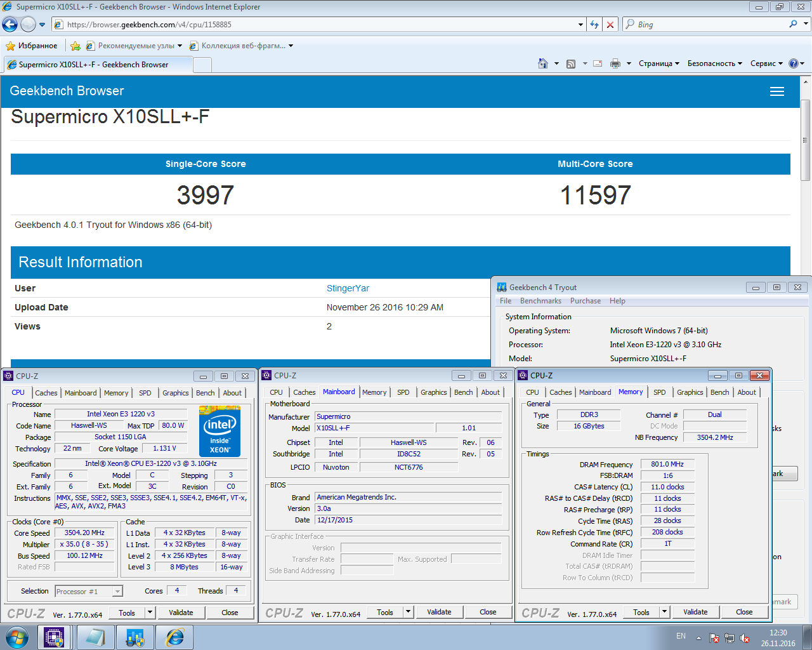Click the RSS feeds icon
812x650 pixels.
click(571, 63)
